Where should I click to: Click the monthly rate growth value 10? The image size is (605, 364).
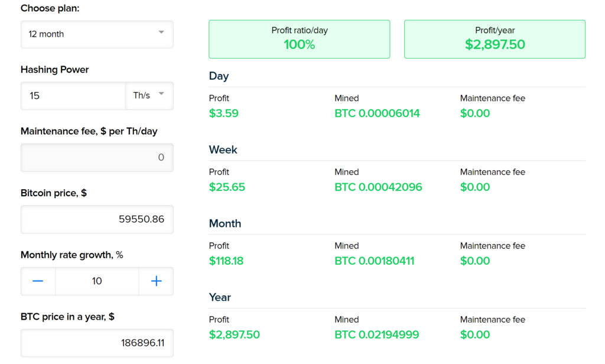pyautogui.click(x=97, y=281)
